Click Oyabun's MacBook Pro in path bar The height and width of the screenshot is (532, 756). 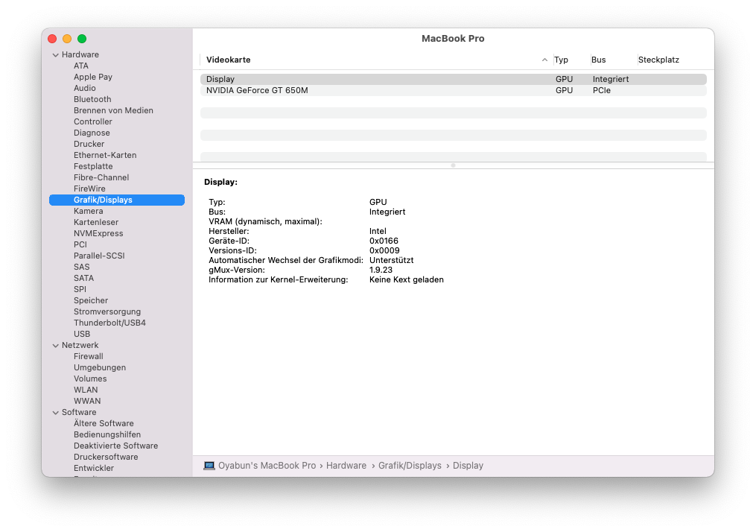267,466
